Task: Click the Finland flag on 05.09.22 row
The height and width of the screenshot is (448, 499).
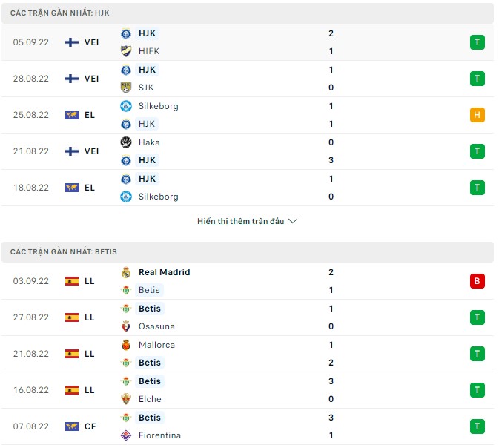Action: pos(72,42)
